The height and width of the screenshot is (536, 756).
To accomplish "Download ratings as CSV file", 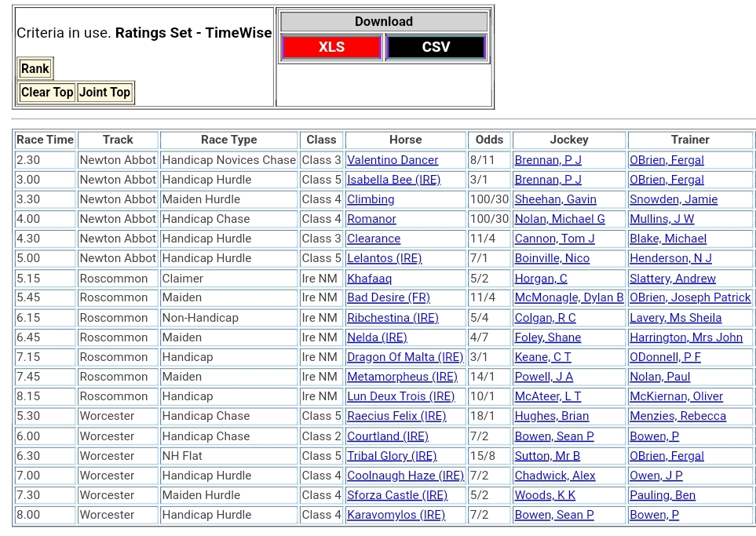I will click(436, 47).
